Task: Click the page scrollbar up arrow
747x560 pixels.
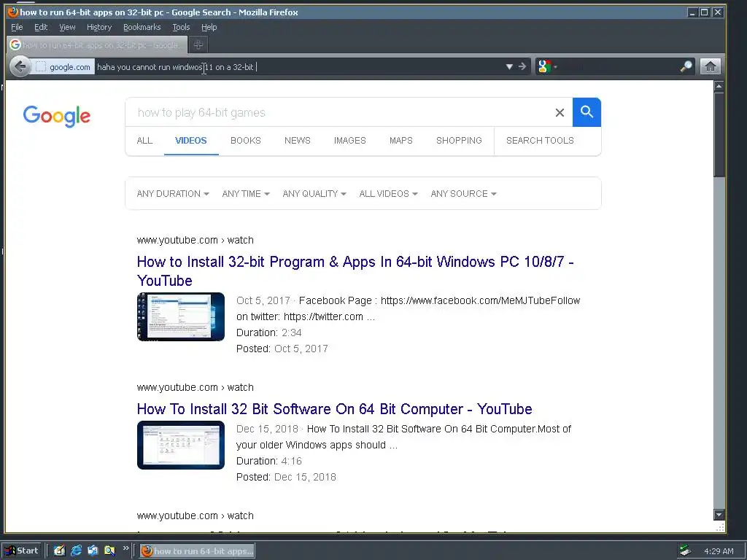Action: pos(719,86)
